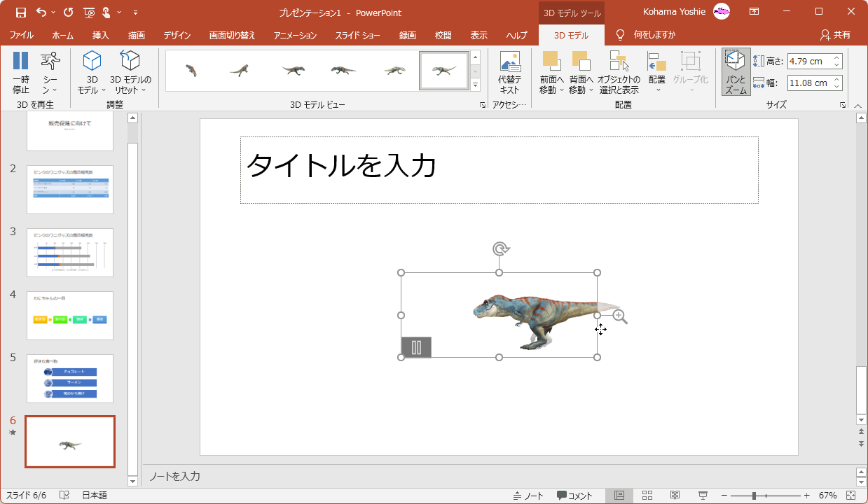Switch to the アニメーション tab
This screenshot has height=504, width=868.
click(x=295, y=35)
